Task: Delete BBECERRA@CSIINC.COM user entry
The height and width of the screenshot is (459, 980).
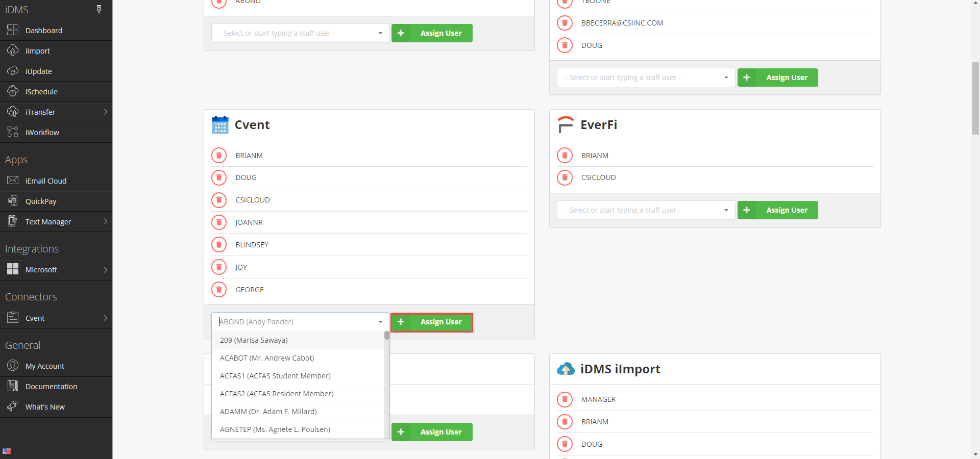Action: point(565,23)
